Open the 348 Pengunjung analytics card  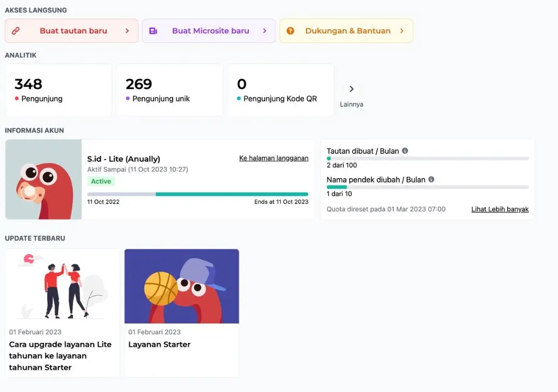(x=58, y=90)
